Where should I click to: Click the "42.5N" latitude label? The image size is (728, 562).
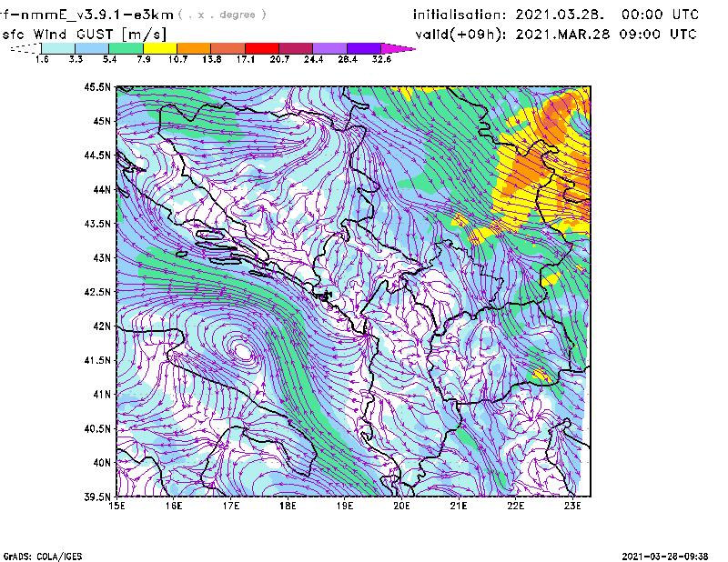click(97, 292)
